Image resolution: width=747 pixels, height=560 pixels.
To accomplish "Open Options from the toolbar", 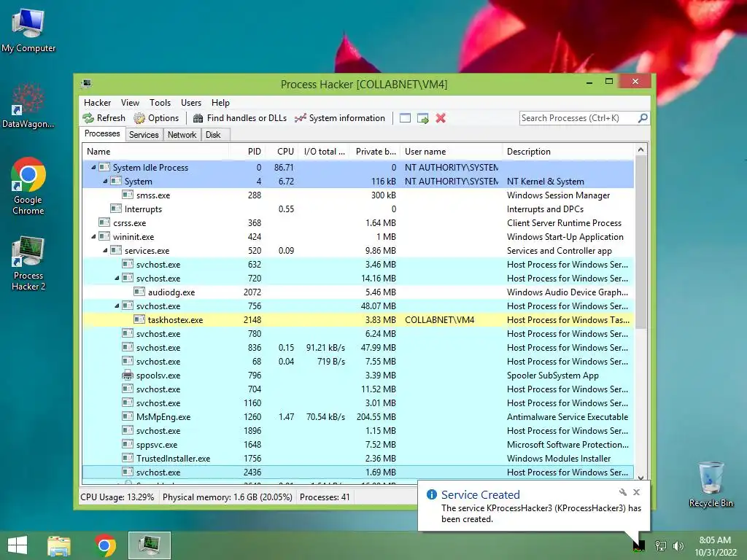I will (x=156, y=118).
